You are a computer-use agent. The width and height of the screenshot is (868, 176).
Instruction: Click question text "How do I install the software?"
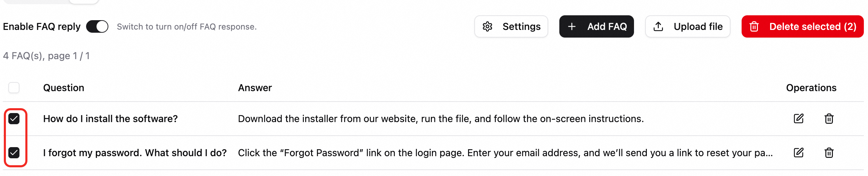pyautogui.click(x=110, y=119)
